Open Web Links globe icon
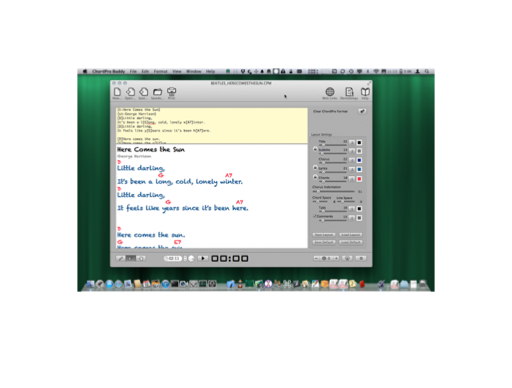The height and width of the screenshot is (388, 512). (x=330, y=91)
